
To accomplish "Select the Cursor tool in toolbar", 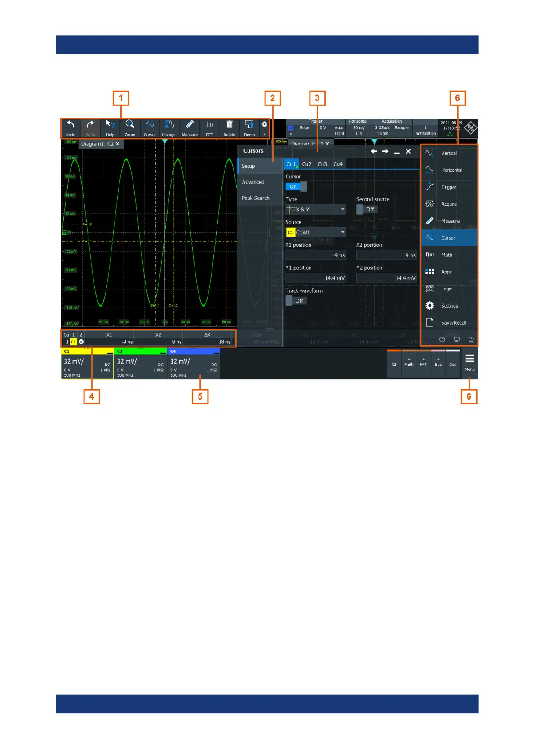I will click(x=150, y=128).
